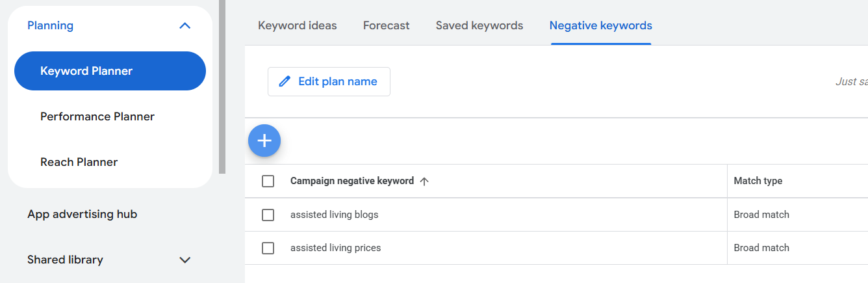Click the blue plus add keyword button

click(264, 141)
